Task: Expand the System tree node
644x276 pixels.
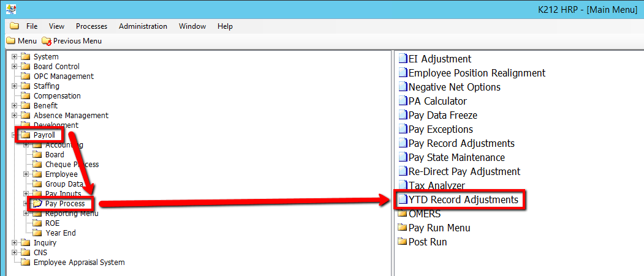Action: tap(14, 57)
